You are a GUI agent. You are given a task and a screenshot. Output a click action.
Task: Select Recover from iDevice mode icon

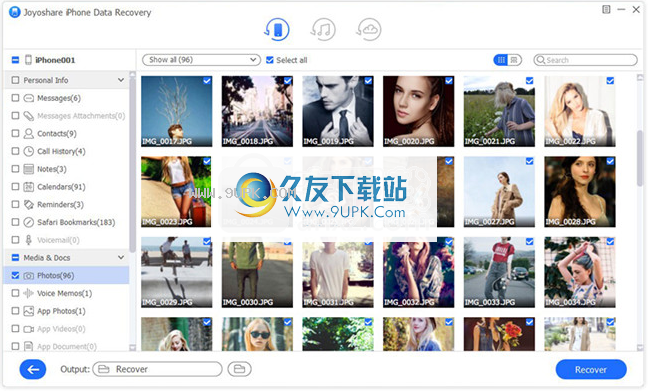[x=277, y=29]
